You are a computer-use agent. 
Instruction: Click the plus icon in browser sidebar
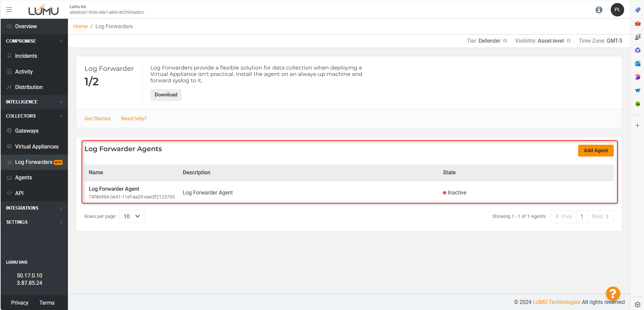tap(637, 125)
